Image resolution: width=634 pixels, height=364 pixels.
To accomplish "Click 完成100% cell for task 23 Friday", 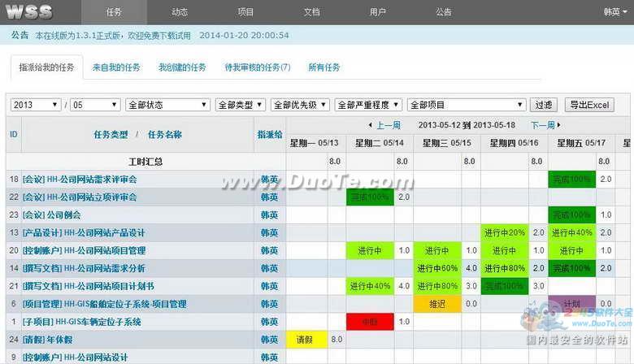I will (x=571, y=215).
